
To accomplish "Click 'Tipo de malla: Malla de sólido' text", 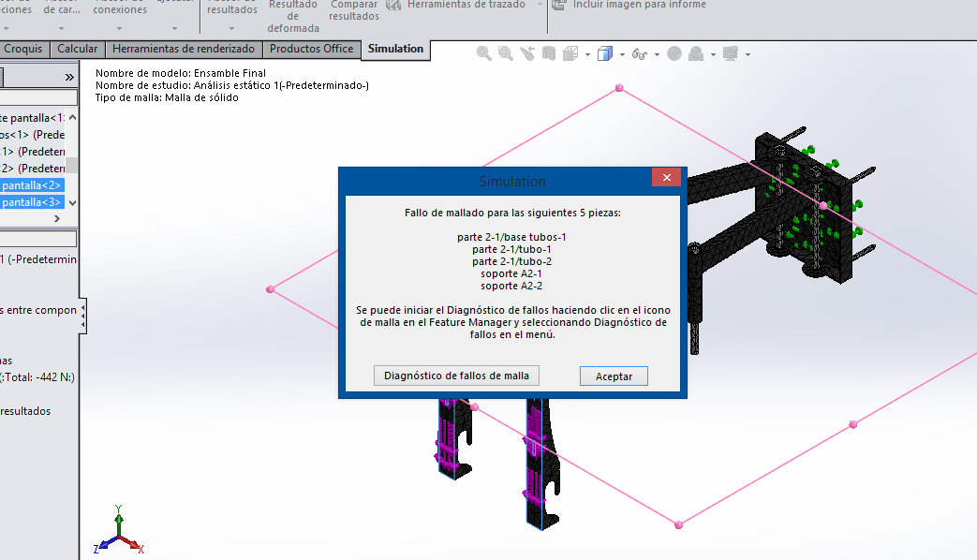I will click(167, 97).
